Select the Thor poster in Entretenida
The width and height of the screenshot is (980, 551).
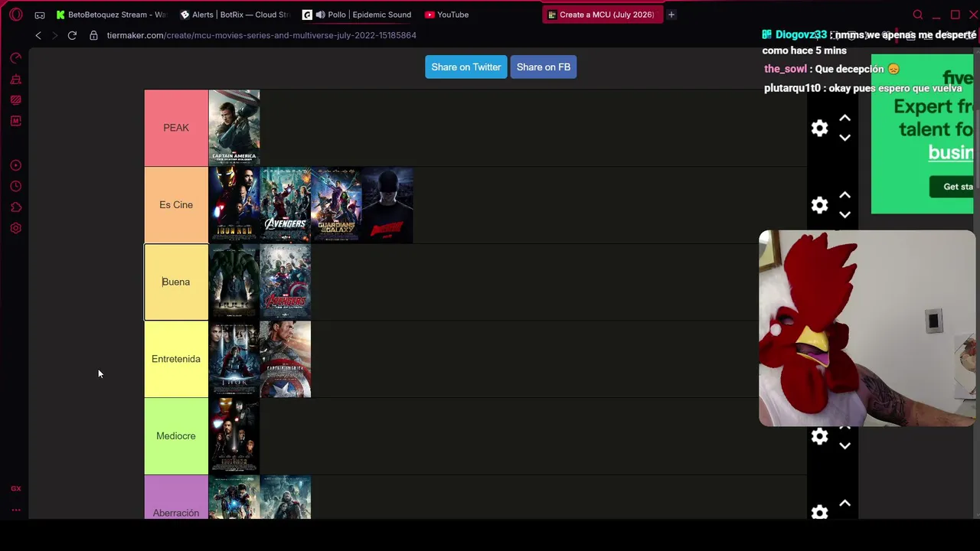[234, 359]
